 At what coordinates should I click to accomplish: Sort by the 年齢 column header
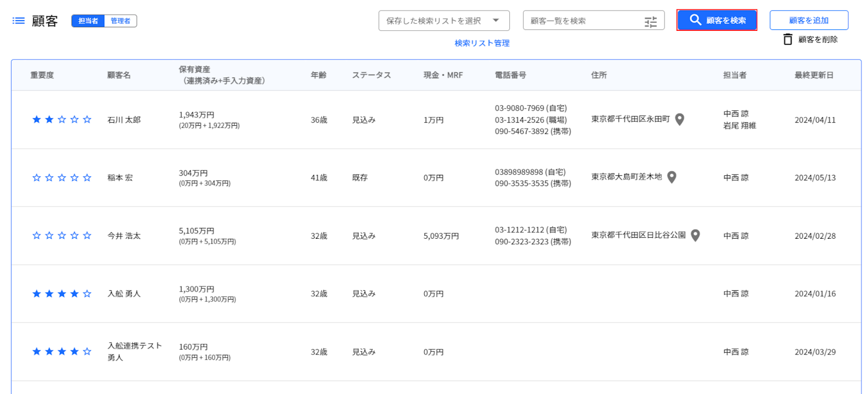(x=318, y=75)
